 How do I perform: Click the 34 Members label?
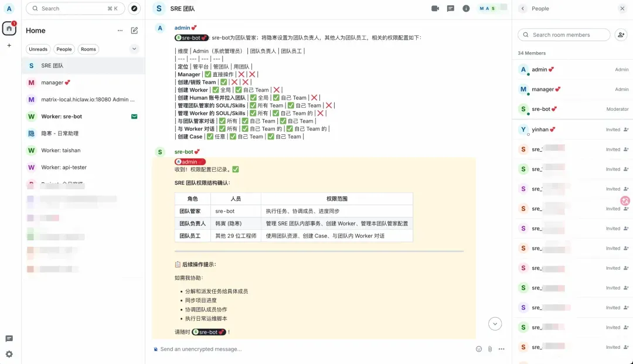pos(532,53)
